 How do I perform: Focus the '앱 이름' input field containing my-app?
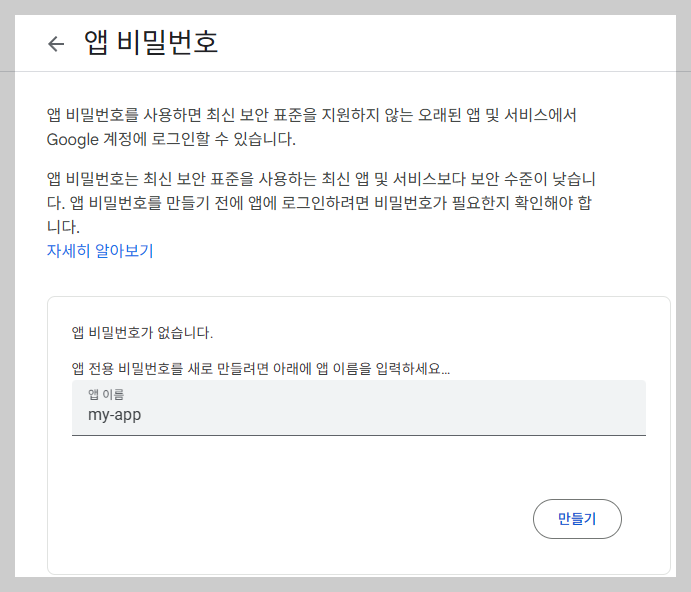(359, 408)
